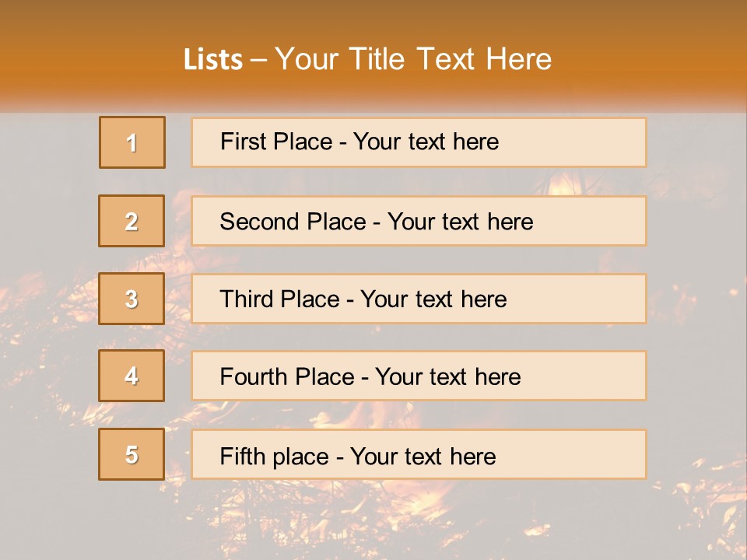
Task: Click the word First in the list
Action: pyautogui.click(x=241, y=142)
